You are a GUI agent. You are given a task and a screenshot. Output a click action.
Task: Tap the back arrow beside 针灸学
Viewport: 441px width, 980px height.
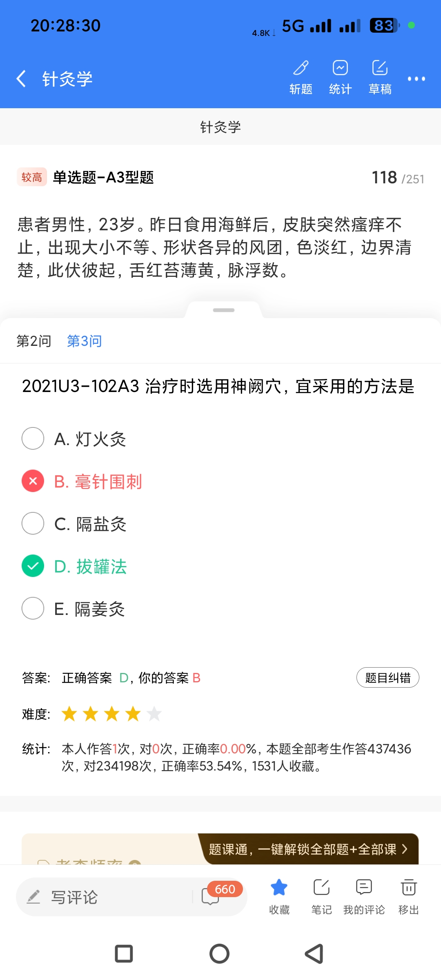[x=21, y=78]
